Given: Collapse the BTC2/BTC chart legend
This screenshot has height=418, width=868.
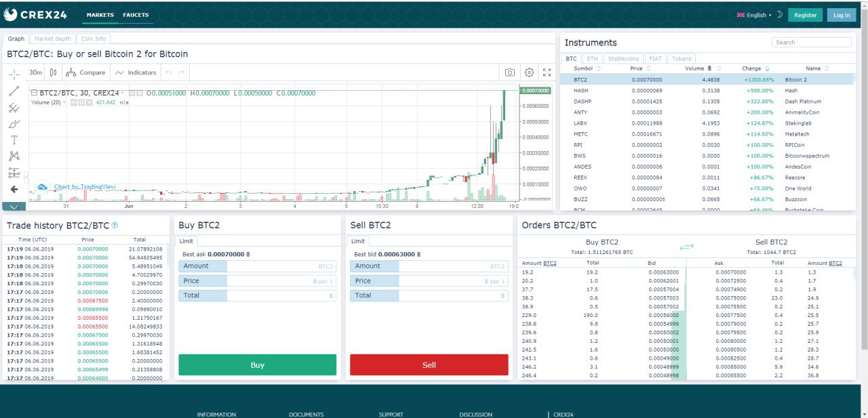Looking at the screenshot, I should [35, 93].
